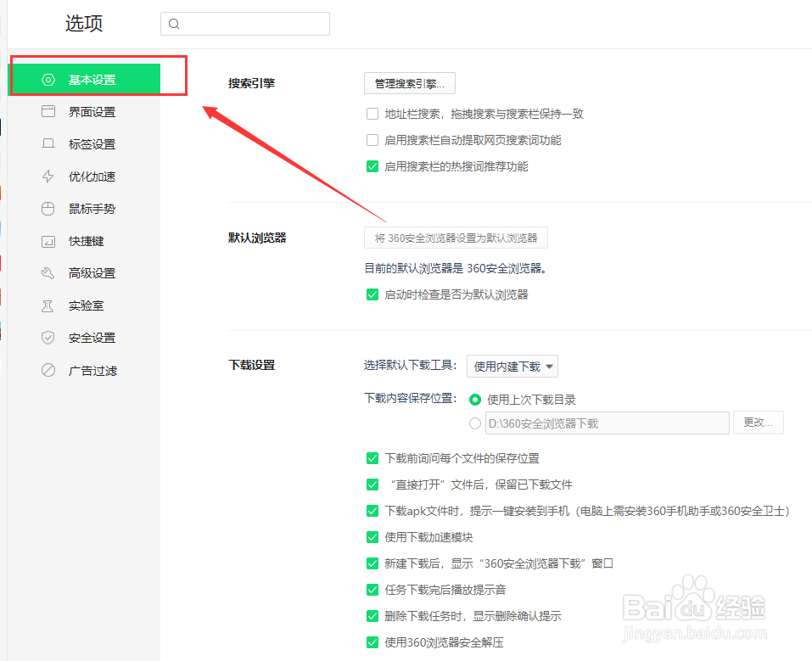Click the 界面设置 icon in sidebar

tap(49, 110)
